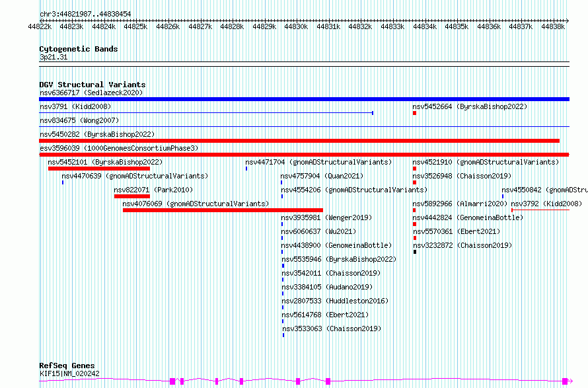The image size is (588, 388).
Task: Select nsv5452664 (ByrskaBishop2022) label
Action: [x=470, y=106]
